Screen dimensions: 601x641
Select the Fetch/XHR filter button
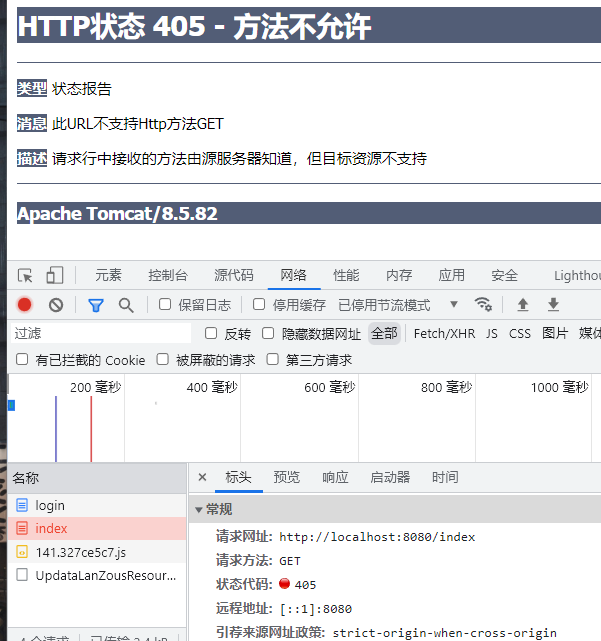tap(444, 333)
